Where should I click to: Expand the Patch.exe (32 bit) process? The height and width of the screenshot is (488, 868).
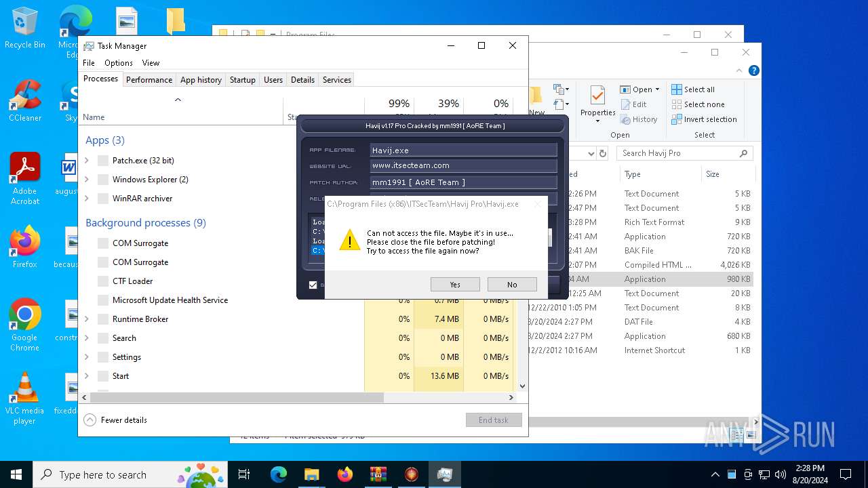[x=87, y=161]
